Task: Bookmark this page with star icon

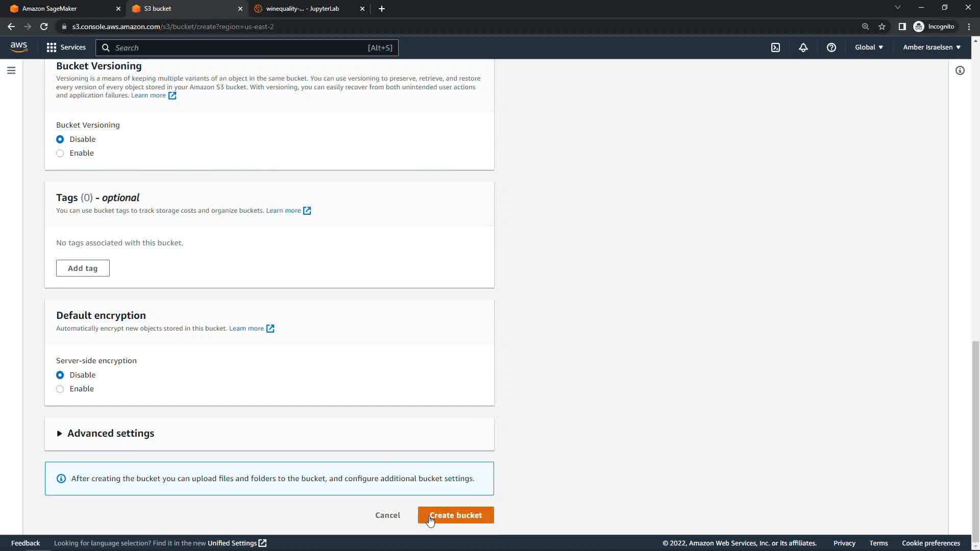Action: 882,27
